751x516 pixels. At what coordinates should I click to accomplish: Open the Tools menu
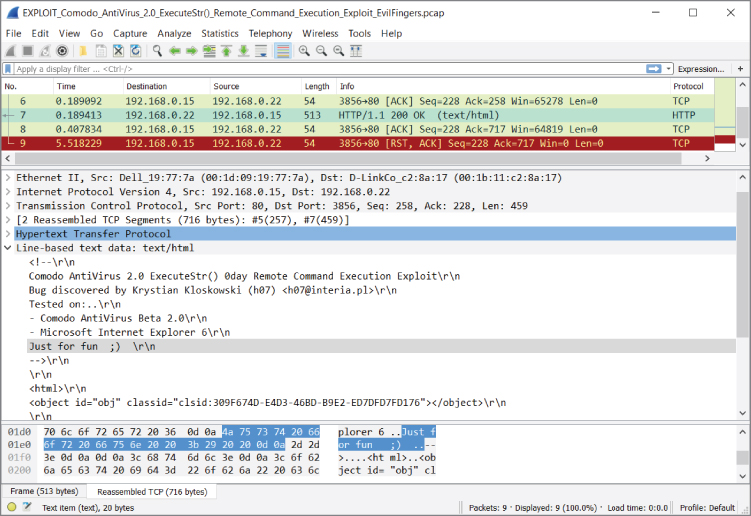tap(359, 34)
